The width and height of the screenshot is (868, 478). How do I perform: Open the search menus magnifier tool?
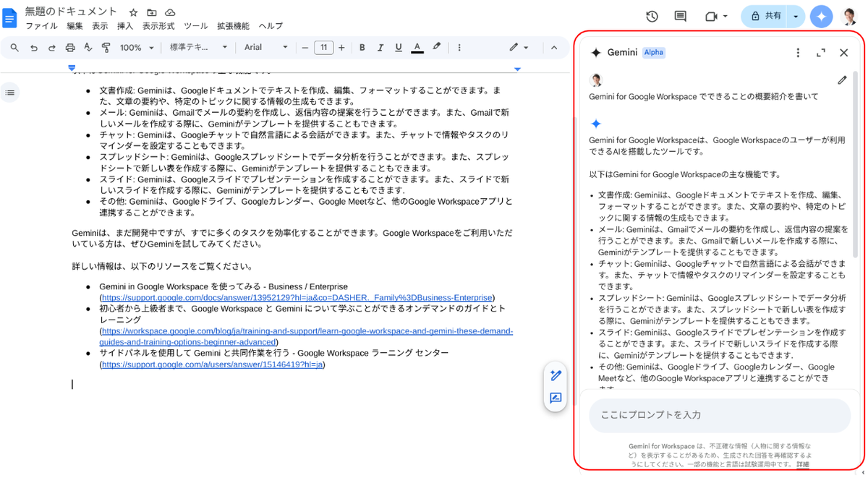14,48
